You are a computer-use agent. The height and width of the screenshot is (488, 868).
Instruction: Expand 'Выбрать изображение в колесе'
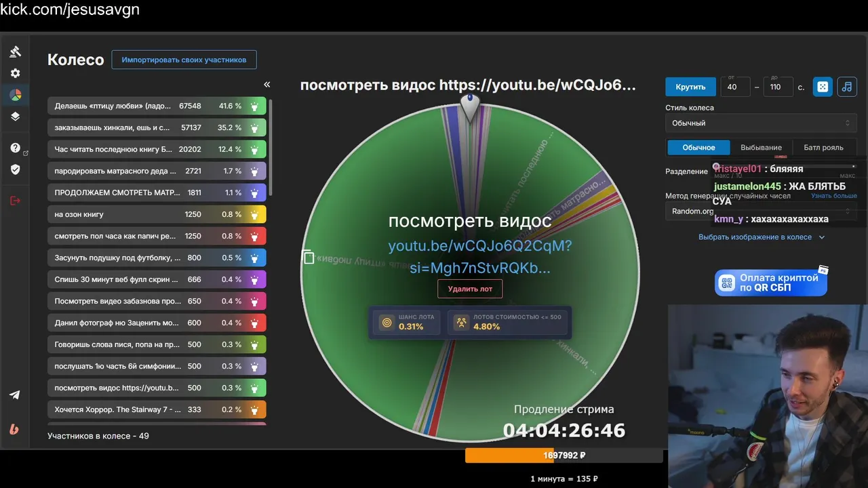pyautogui.click(x=761, y=237)
